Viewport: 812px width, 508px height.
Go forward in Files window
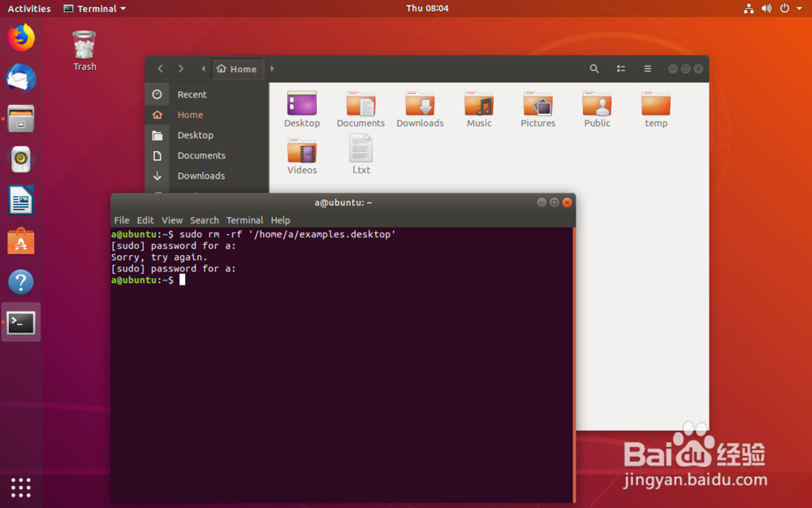pyautogui.click(x=180, y=68)
